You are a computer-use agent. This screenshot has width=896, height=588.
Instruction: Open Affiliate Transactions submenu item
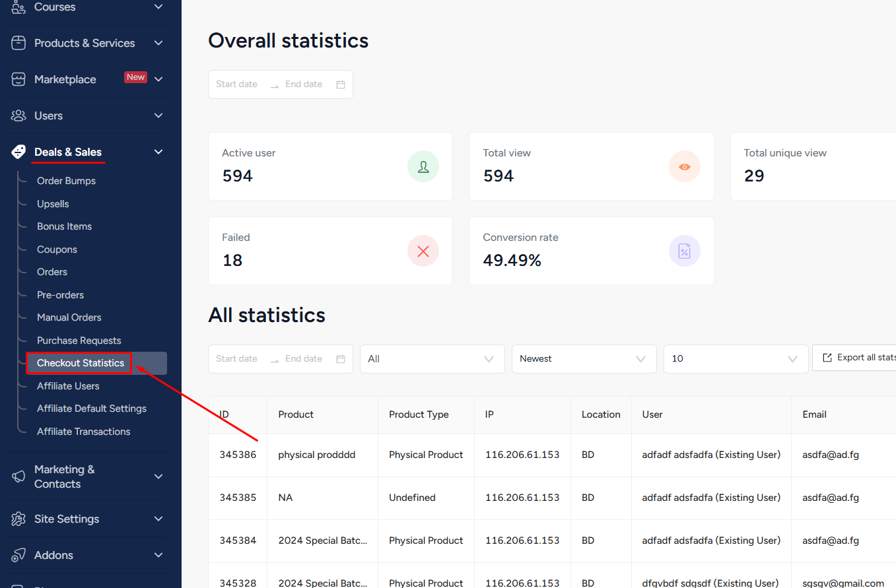[84, 432]
